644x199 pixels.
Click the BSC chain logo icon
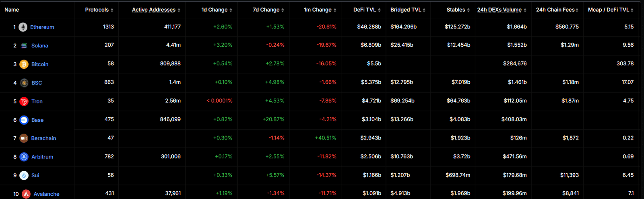(x=24, y=83)
